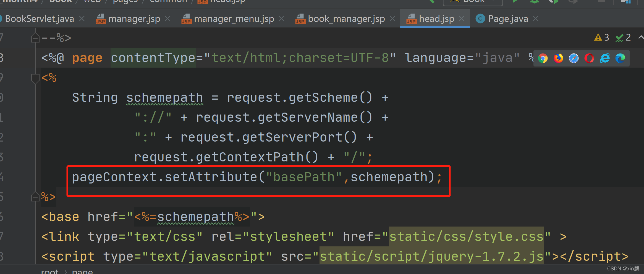
Task: Click the "text/javascript" type value
Action: 207,257
